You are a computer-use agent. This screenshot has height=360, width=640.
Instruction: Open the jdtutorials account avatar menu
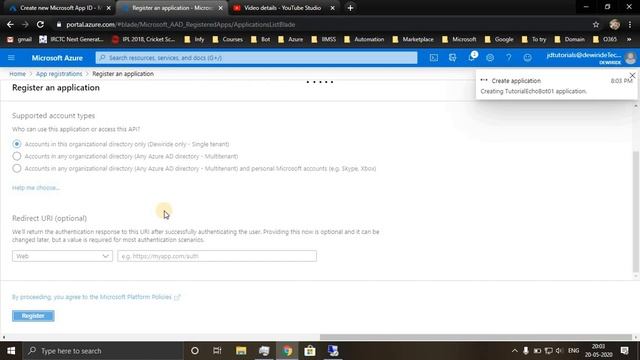(630, 58)
